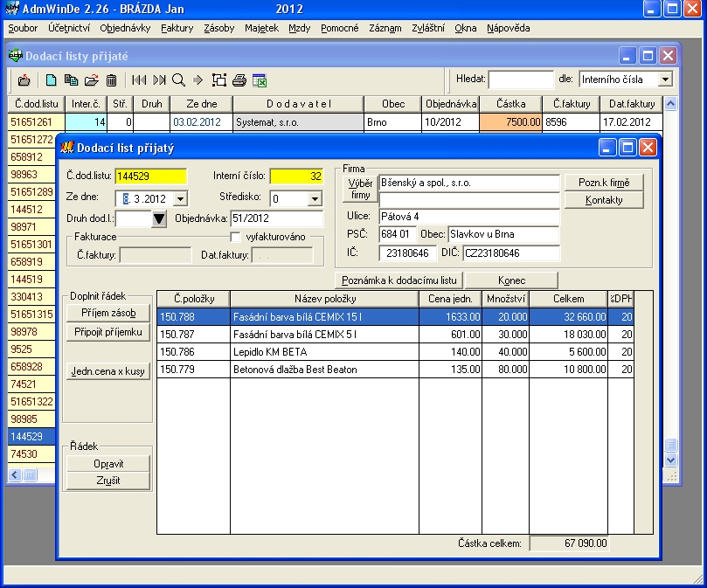Screen dimensions: 707x588
Task: Click the AdmWinDe application title bar icon
Action: coord(11,8)
